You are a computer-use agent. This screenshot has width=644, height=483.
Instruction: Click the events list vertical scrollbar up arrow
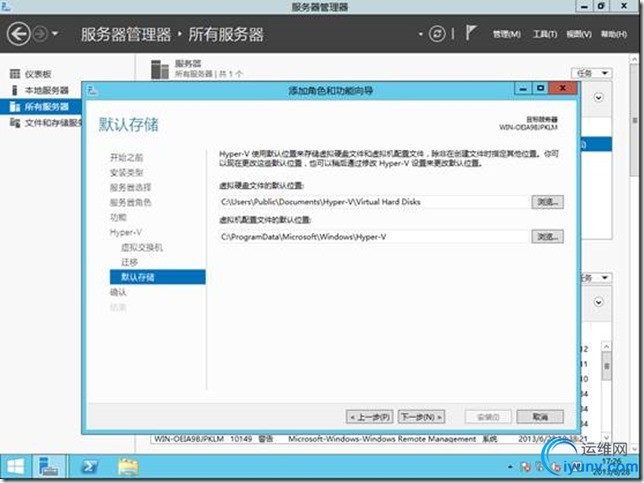point(606,347)
